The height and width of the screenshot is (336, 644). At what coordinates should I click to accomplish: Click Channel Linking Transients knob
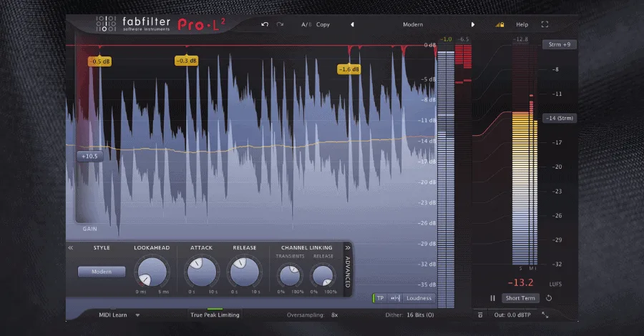pos(290,275)
